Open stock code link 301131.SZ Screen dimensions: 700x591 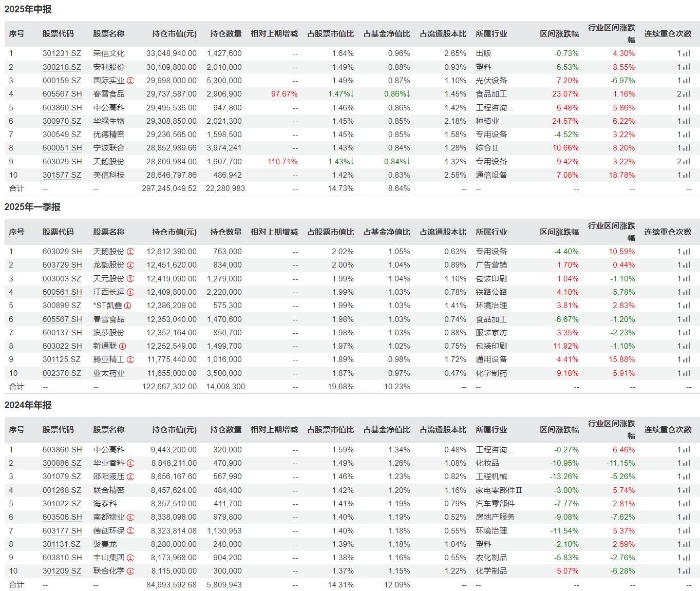coord(62,544)
